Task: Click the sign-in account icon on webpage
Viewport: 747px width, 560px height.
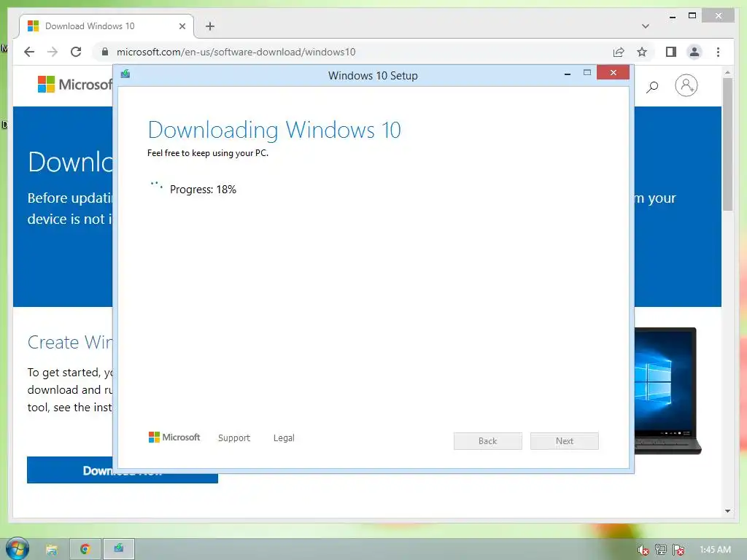Action: (x=686, y=85)
